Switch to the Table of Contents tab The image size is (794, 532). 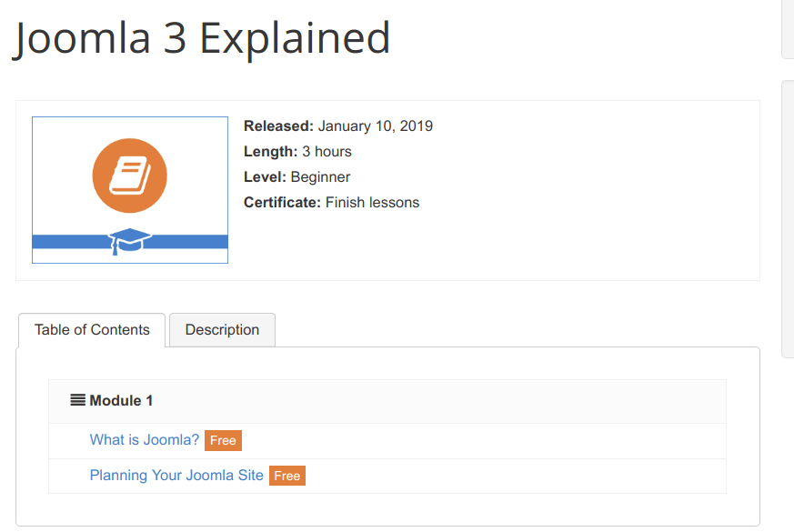(92, 330)
